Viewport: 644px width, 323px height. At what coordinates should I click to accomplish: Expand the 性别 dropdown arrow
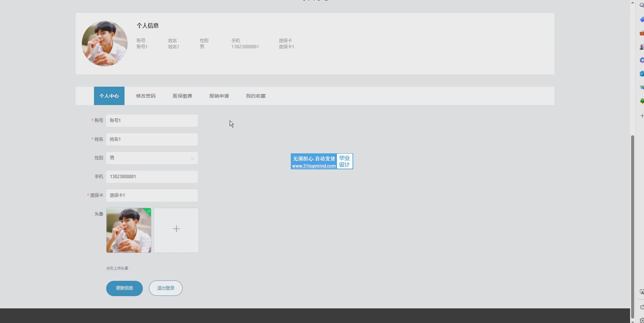pos(192,158)
